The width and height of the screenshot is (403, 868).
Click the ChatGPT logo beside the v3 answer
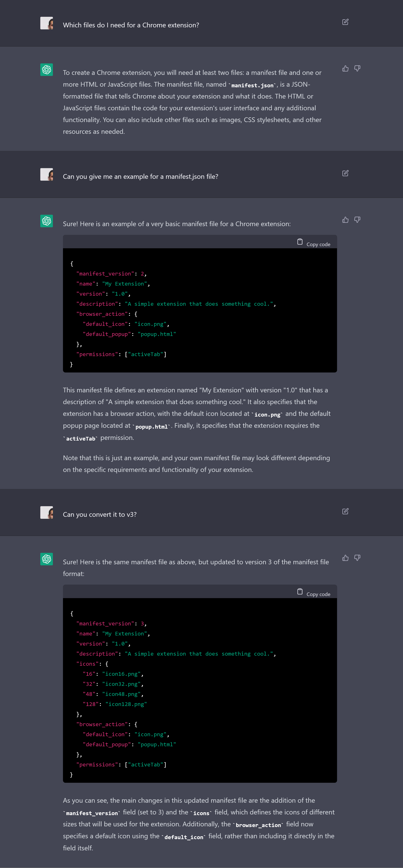pyautogui.click(x=47, y=559)
